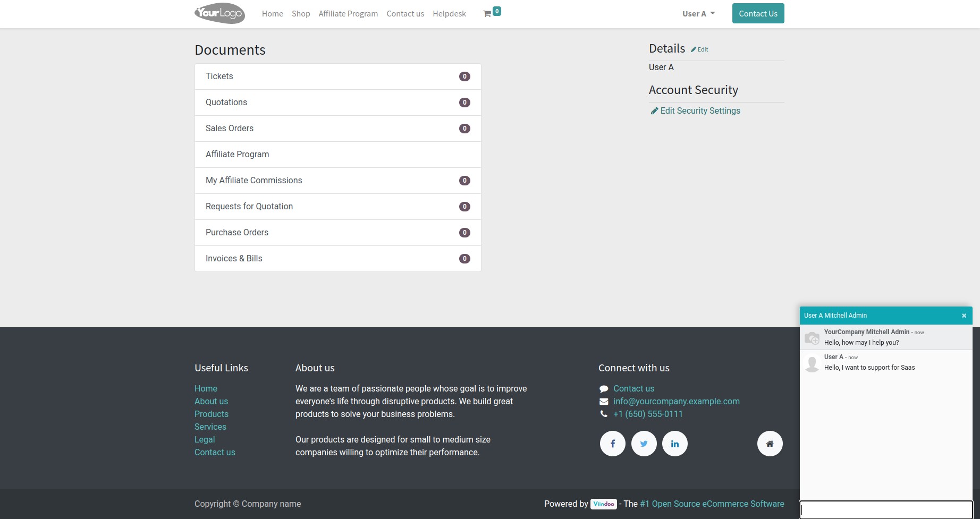This screenshot has height=519, width=980.
Task: Focus the chat message input field
Action: pyautogui.click(x=885, y=509)
